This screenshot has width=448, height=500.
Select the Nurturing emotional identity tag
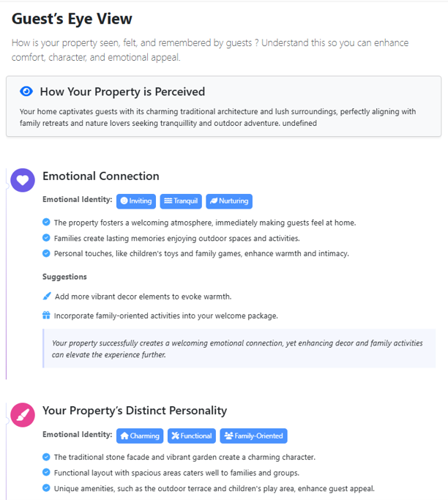(229, 201)
